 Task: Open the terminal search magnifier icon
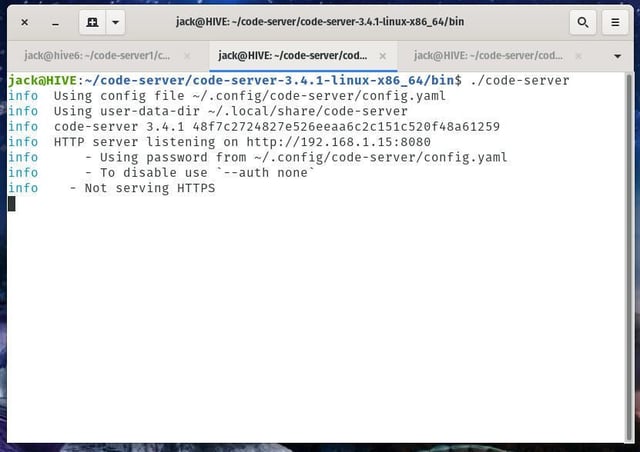point(582,22)
